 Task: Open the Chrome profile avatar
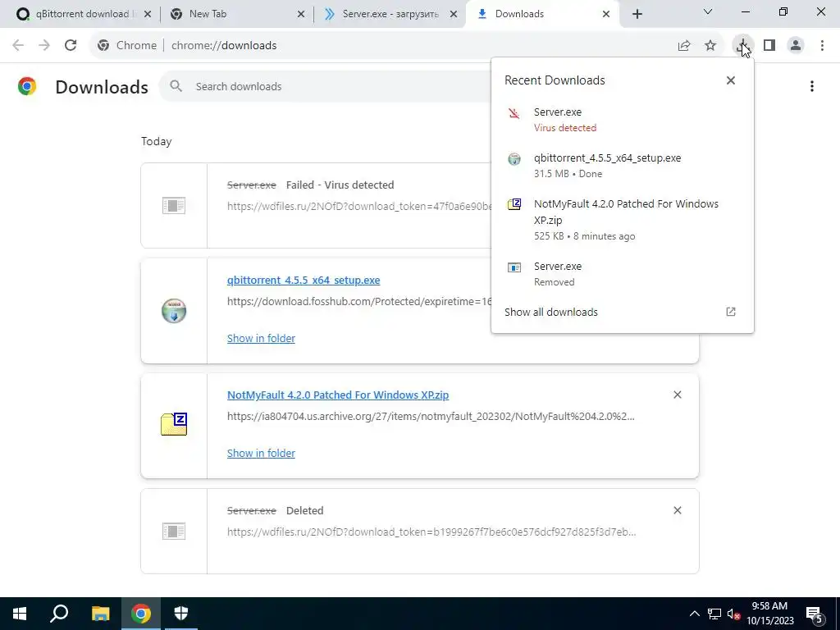796,46
